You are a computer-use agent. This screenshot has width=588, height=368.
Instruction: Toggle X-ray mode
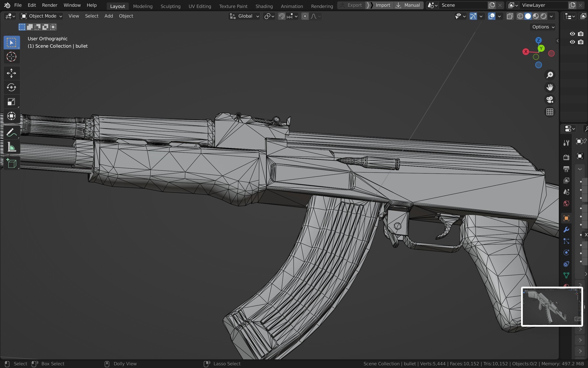pos(510,16)
